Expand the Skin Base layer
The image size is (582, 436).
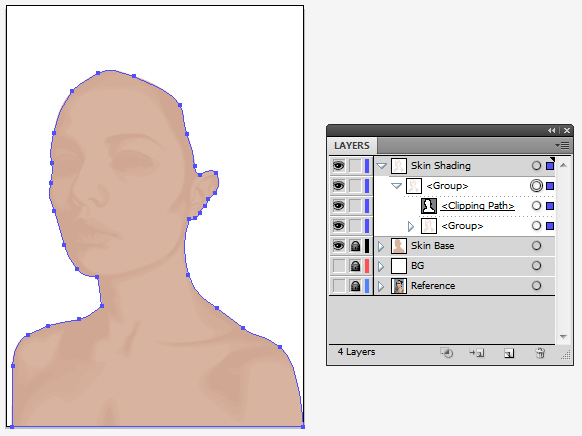click(x=381, y=246)
